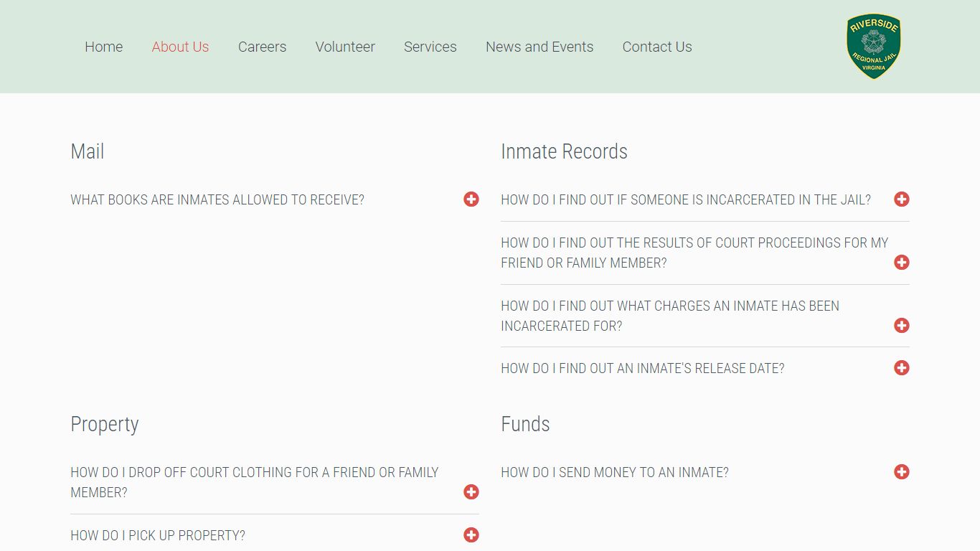Expand question about charges an inmate has

pyautogui.click(x=670, y=316)
